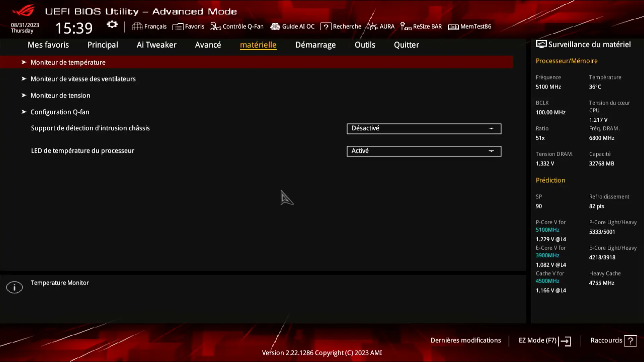Open Moniteur de température row
The image size is (644, 362).
tap(256, 62)
